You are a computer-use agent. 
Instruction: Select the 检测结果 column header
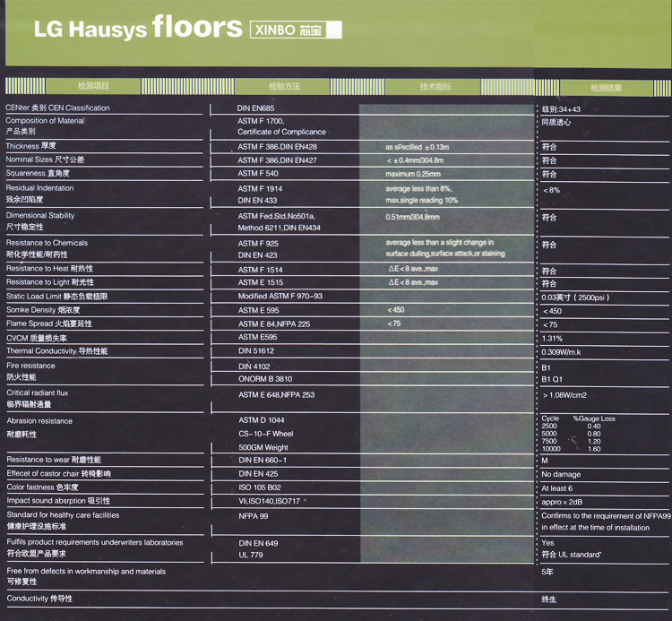(607, 88)
